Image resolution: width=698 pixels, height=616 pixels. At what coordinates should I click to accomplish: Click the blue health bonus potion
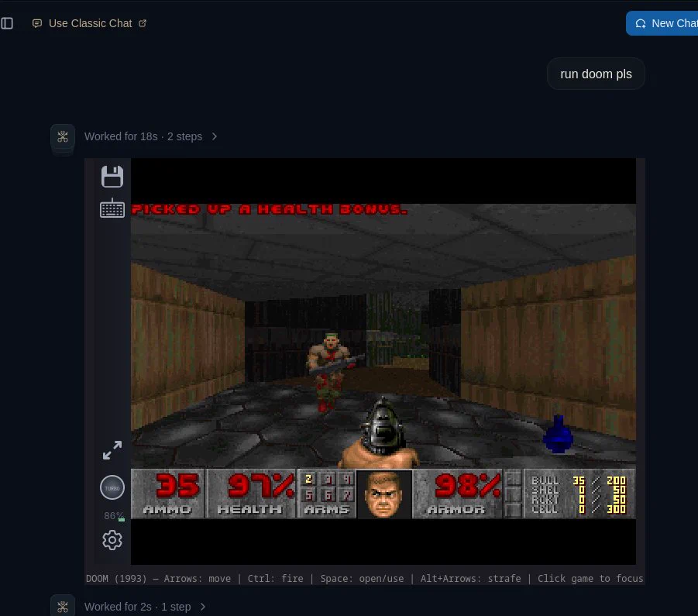click(x=558, y=434)
